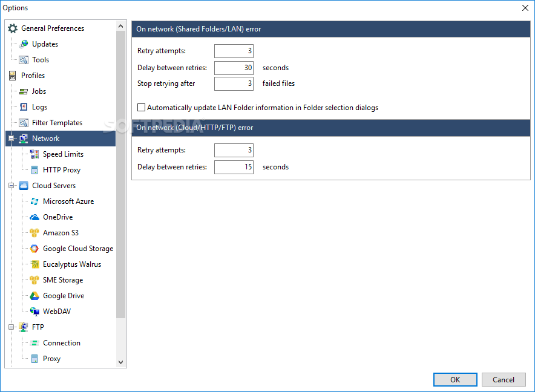The height and width of the screenshot is (392, 535).
Task: Click the OneDrive cloud icon
Action: click(34, 217)
